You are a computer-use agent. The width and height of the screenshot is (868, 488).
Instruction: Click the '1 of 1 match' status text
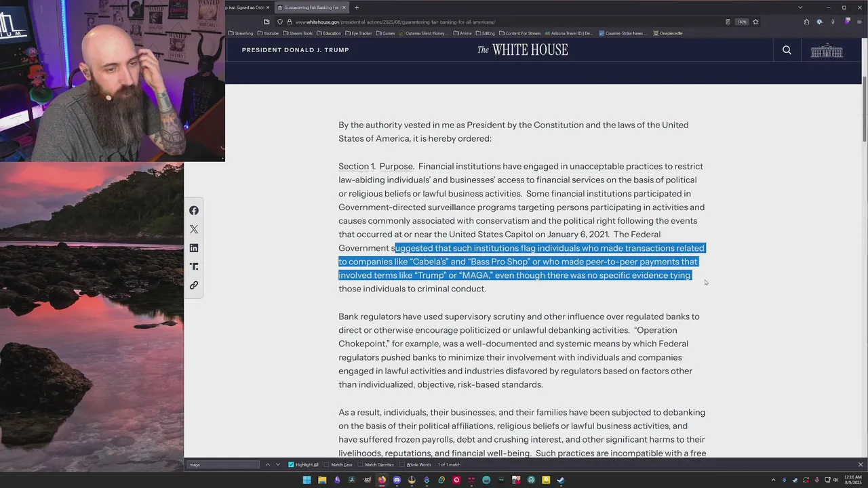[449, 465]
